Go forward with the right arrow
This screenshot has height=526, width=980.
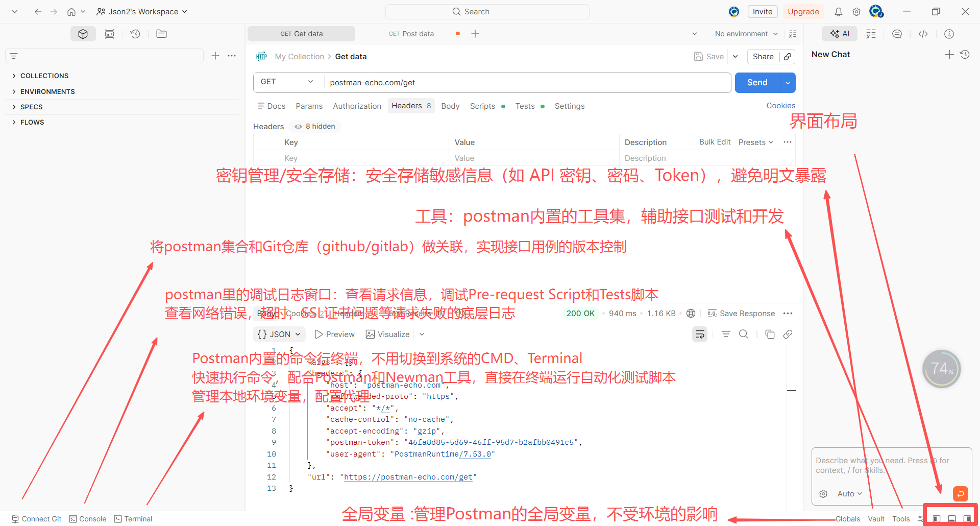(x=54, y=12)
